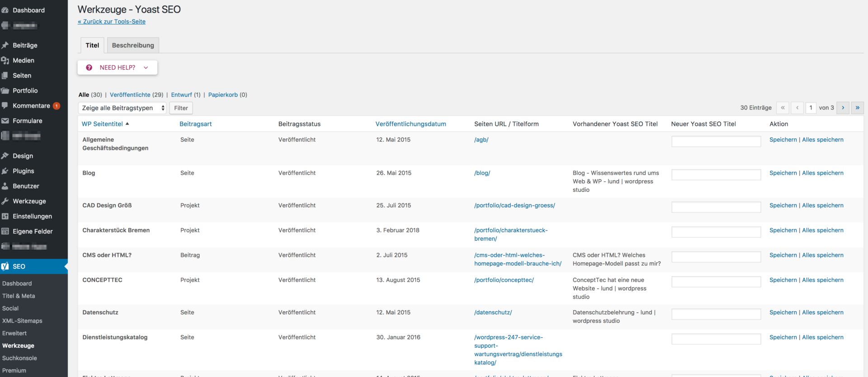Click the Alle entries filter

(x=84, y=95)
